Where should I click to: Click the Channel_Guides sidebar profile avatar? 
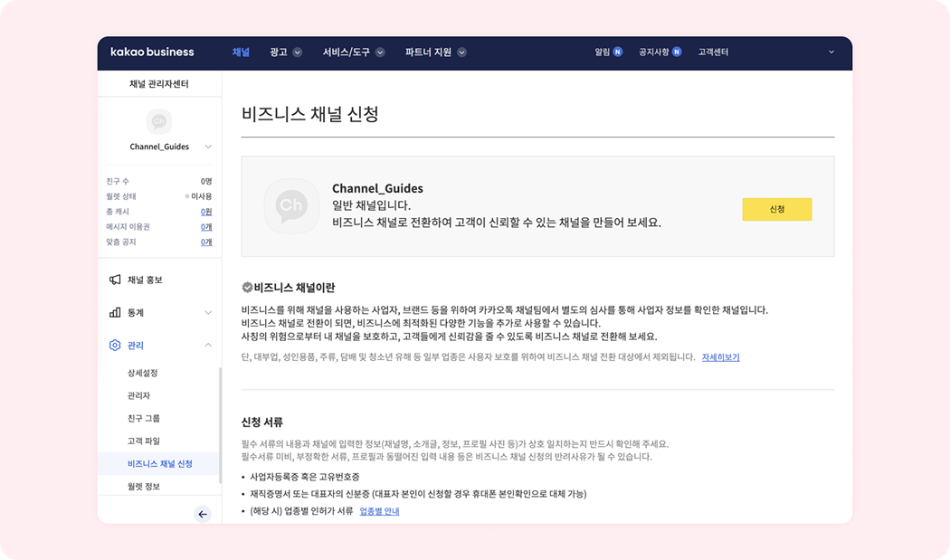[x=159, y=121]
